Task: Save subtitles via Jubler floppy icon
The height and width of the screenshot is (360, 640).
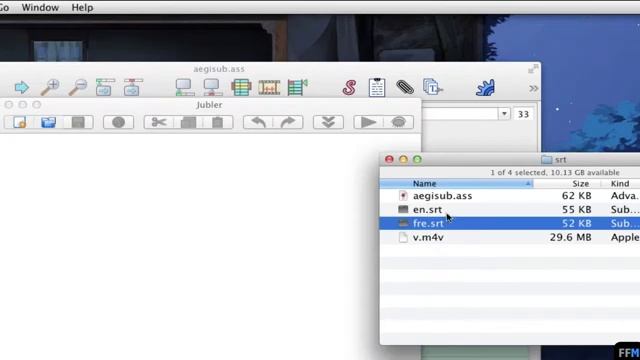Action: pos(78,122)
